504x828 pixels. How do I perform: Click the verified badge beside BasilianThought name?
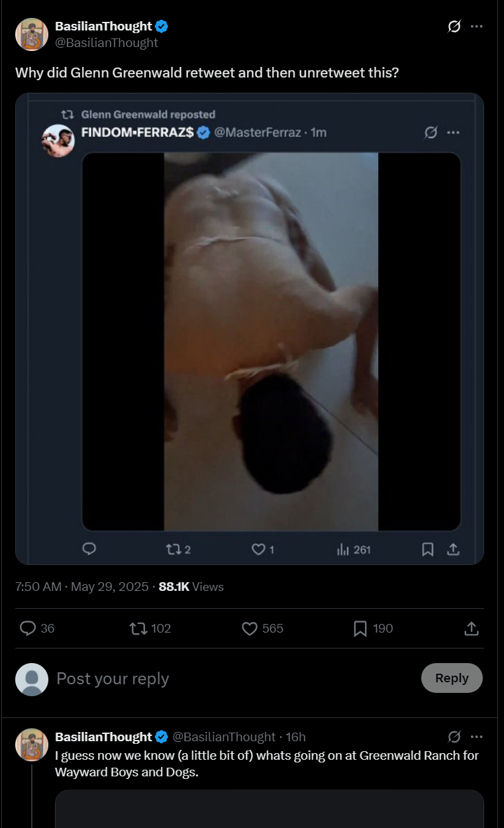[162, 26]
